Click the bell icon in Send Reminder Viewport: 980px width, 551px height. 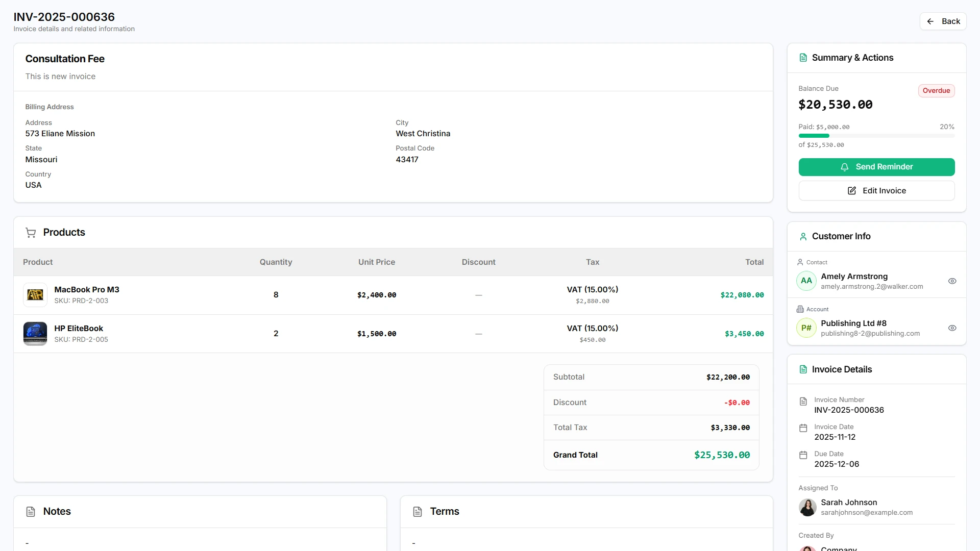click(845, 167)
